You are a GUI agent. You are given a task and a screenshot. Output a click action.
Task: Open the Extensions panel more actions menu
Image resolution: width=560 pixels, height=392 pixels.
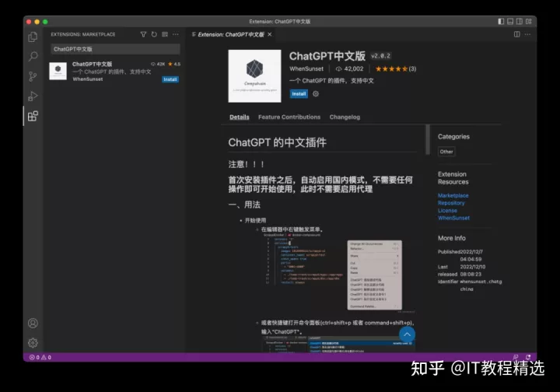coord(175,34)
